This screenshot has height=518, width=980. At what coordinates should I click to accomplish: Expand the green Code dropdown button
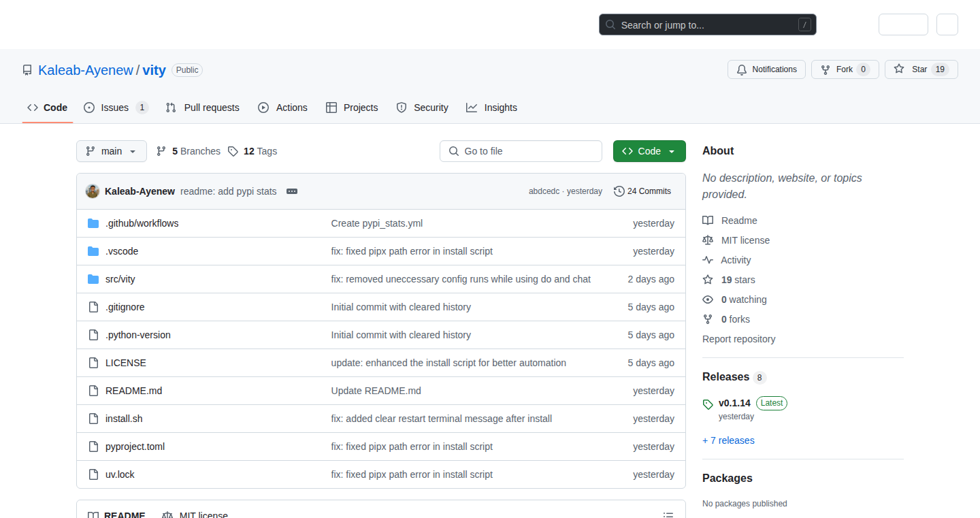(x=649, y=151)
